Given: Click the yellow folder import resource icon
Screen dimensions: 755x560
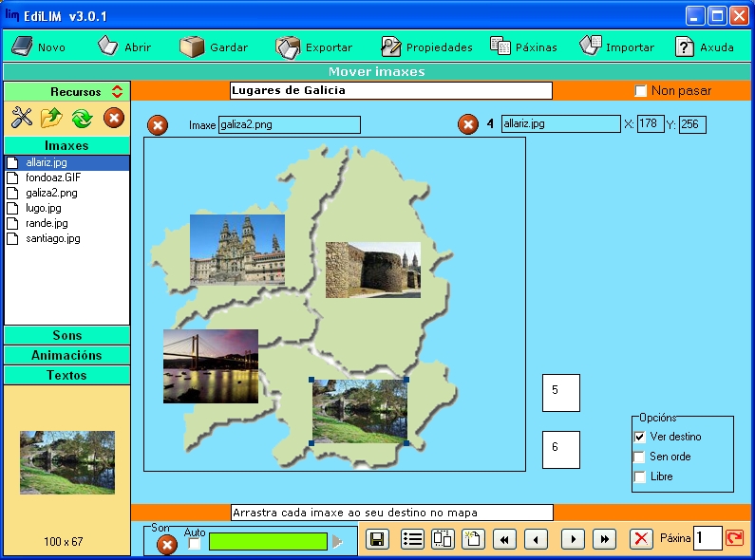Looking at the screenshot, I should [x=51, y=118].
